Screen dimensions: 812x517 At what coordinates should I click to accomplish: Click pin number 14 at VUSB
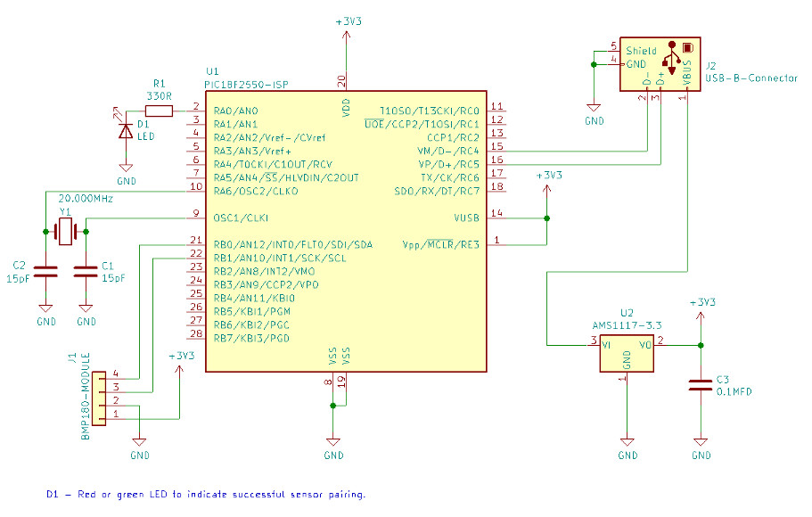(496, 212)
